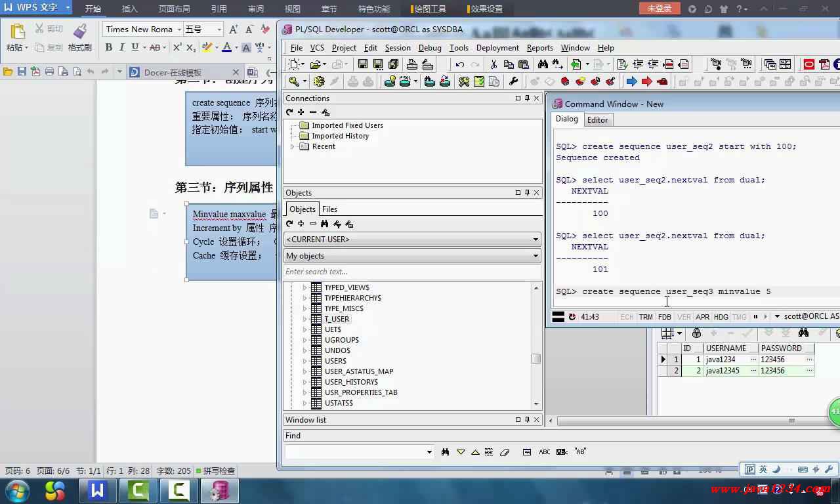Screen dimensions: 840x504
Task: Expand the T_USER tree node
Action: [x=304, y=319]
